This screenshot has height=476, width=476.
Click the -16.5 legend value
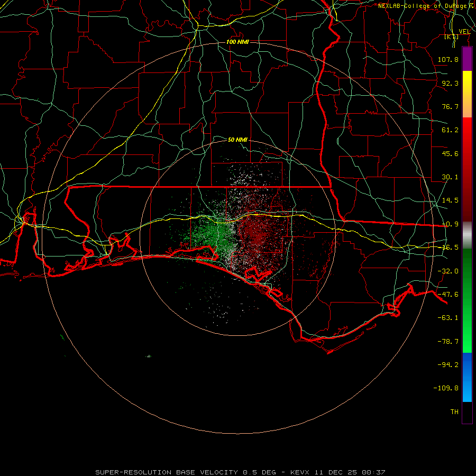[x=450, y=248]
